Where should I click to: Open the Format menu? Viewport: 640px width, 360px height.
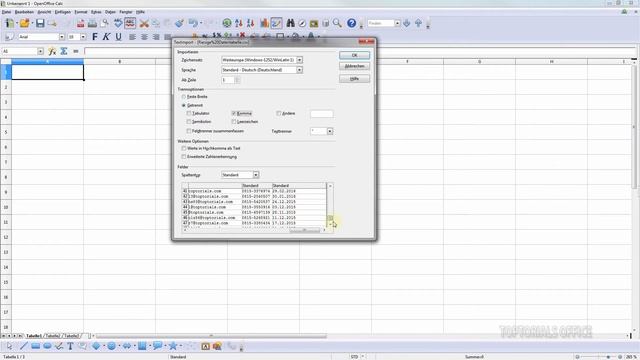[x=81, y=12]
